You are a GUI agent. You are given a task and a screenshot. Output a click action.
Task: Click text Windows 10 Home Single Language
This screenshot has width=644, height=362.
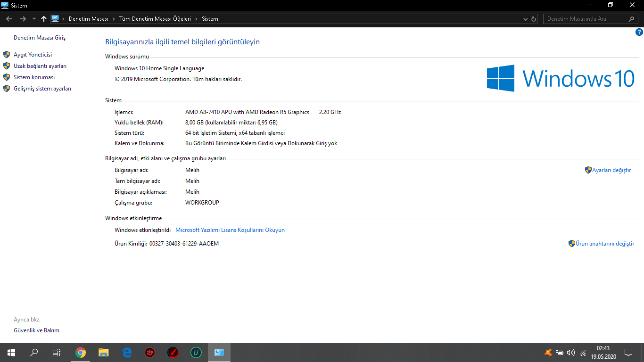point(159,68)
